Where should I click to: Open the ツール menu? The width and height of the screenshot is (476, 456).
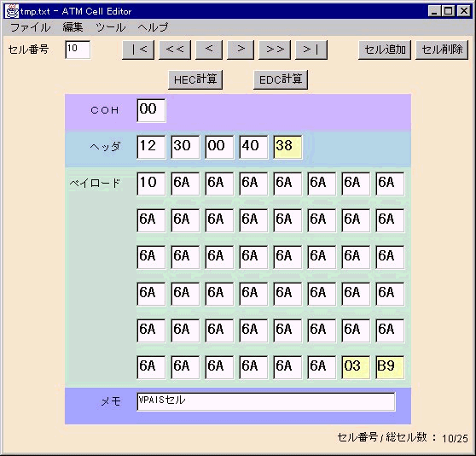pos(111,27)
